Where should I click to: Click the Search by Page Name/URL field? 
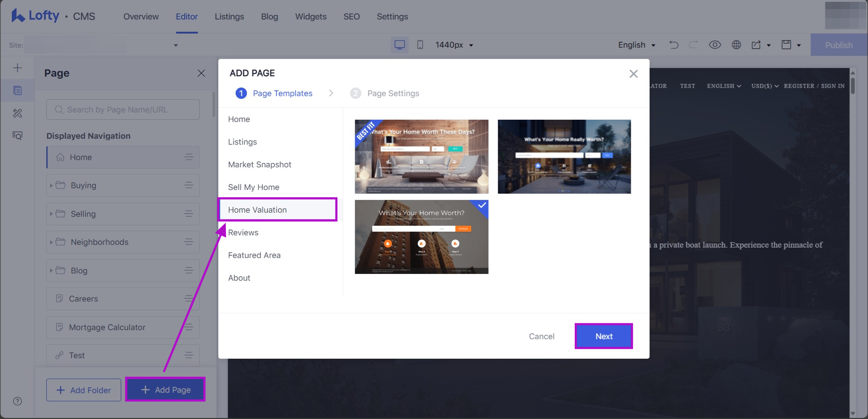pyautogui.click(x=123, y=110)
